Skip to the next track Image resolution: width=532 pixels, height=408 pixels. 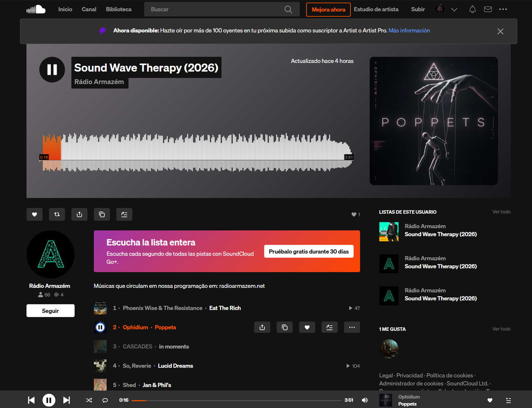click(66, 400)
